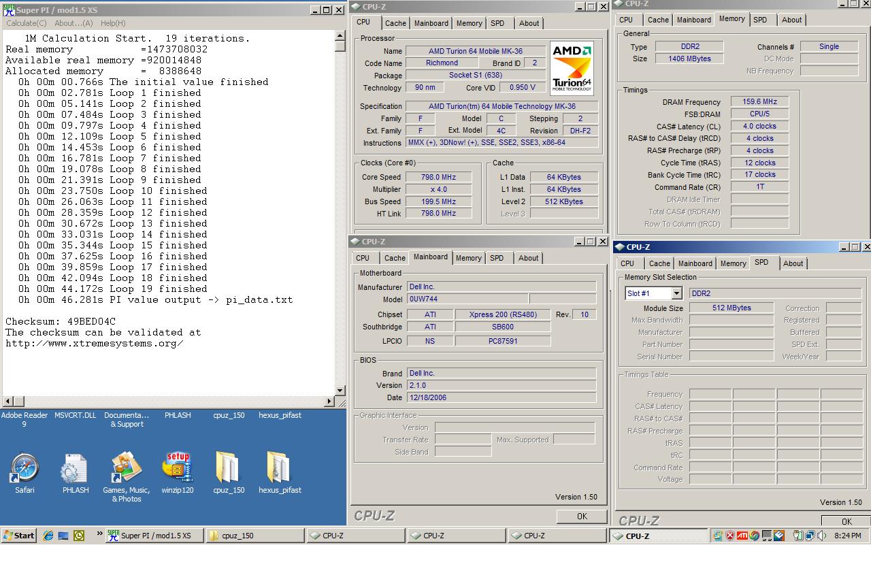
Task: Click the colorful swirl tray icon
Action: pos(754,536)
